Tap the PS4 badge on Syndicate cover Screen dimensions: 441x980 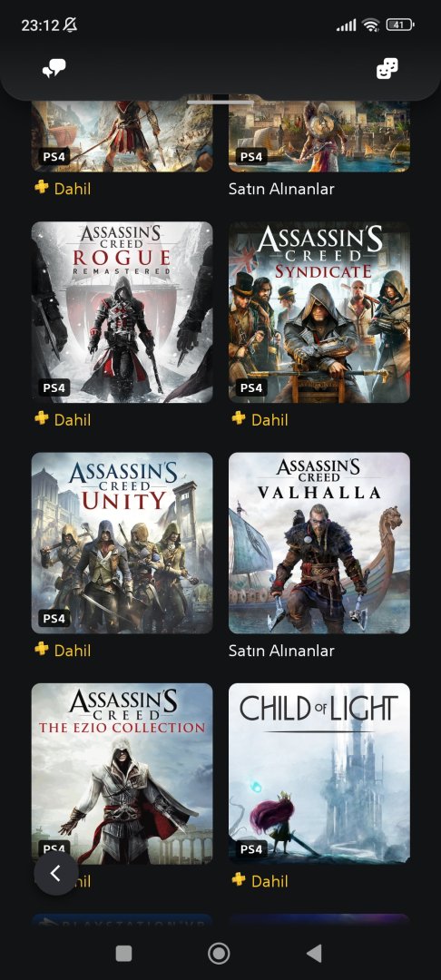tap(251, 387)
